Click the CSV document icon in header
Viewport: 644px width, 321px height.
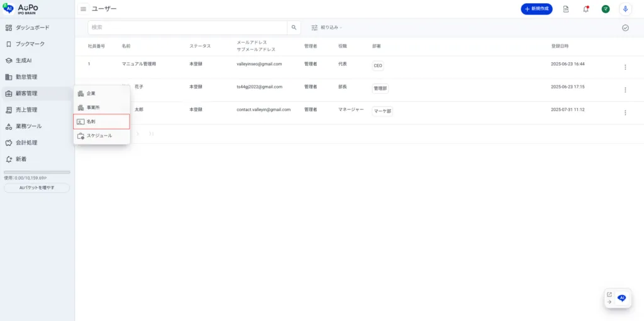pos(566,9)
